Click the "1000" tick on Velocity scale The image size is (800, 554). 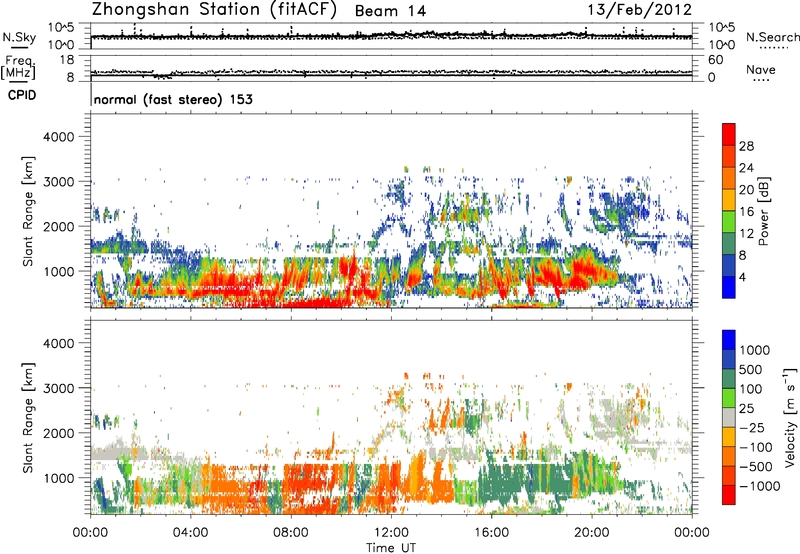click(x=755, y=350)
